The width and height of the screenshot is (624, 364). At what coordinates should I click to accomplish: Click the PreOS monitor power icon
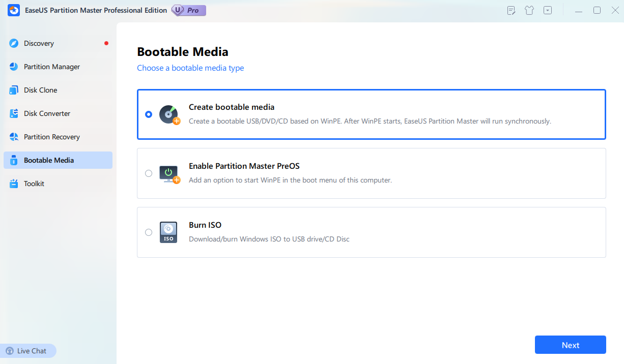click(169, 174)
